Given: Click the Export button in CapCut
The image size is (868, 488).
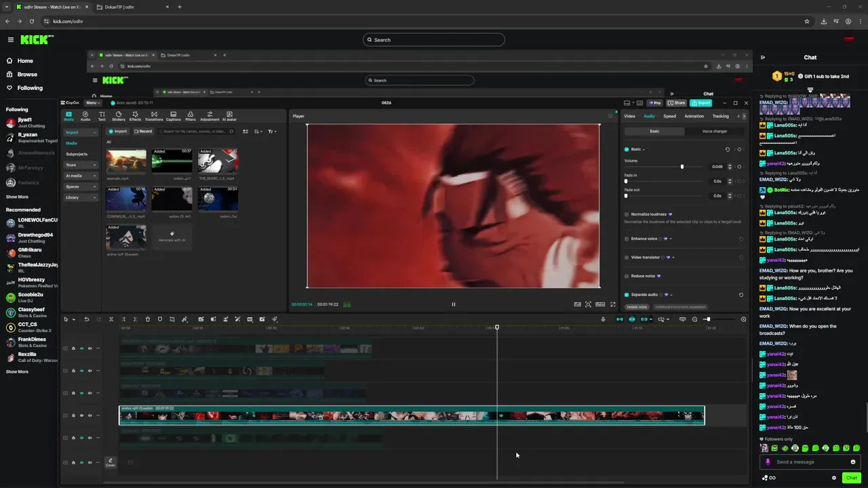Looking at the screenshot, I should click(701, 103).
